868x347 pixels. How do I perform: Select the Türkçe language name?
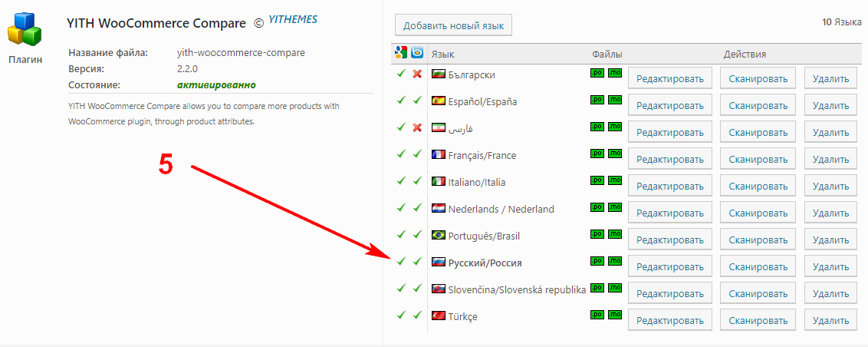tap(463, 317)
